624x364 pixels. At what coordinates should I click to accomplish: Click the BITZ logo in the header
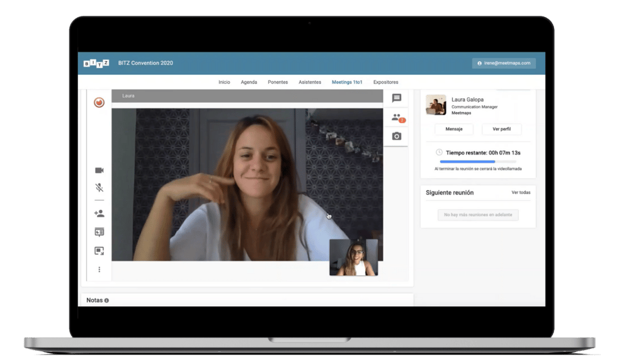(x=96, y=63)
